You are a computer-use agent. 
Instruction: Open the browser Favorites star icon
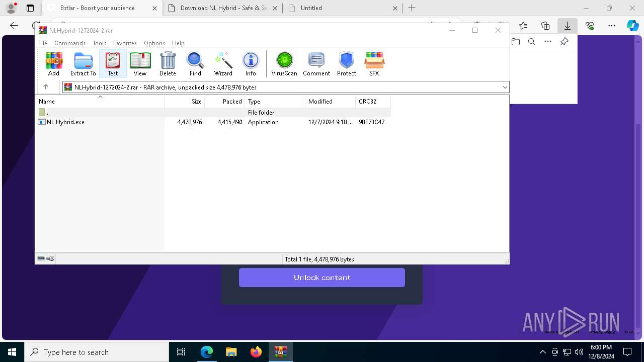click(523, 26)
